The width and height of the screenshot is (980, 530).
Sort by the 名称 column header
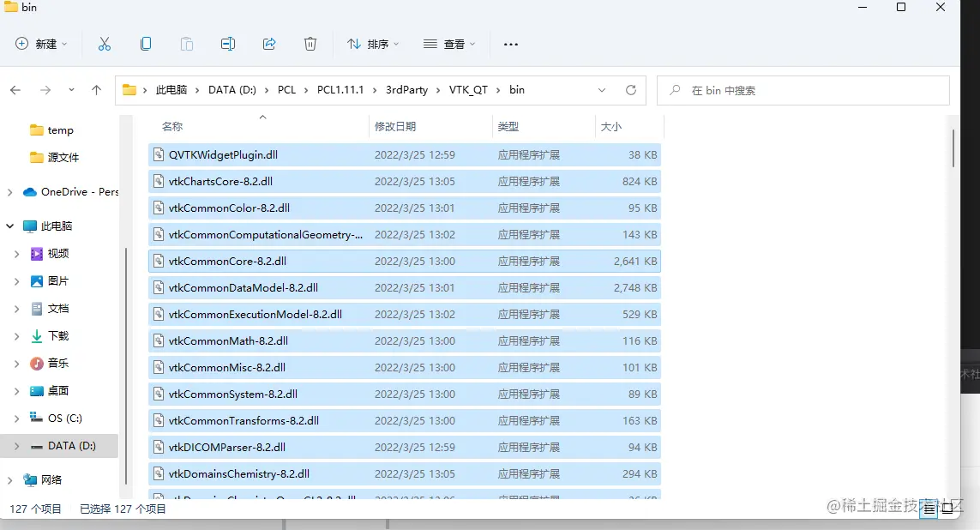click(259, 126)
